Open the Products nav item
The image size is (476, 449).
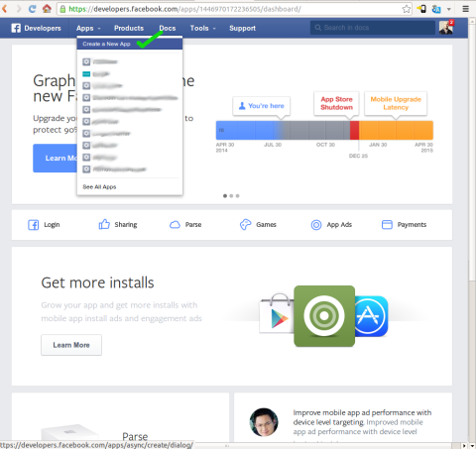(129, 29)
